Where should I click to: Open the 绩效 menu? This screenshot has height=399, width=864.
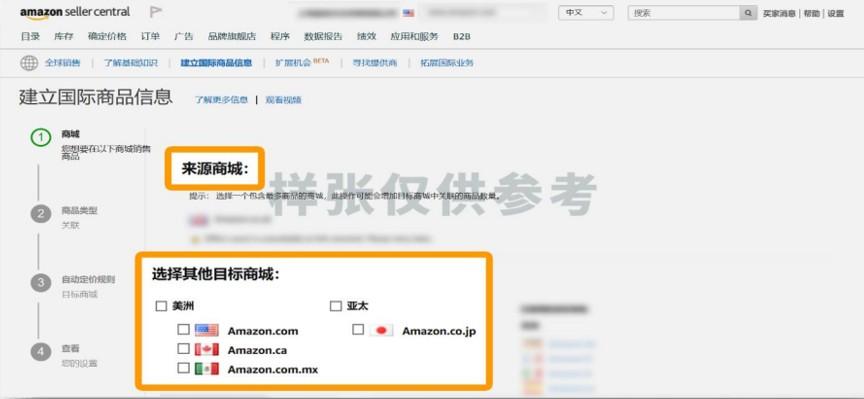(x=366, y=36)
